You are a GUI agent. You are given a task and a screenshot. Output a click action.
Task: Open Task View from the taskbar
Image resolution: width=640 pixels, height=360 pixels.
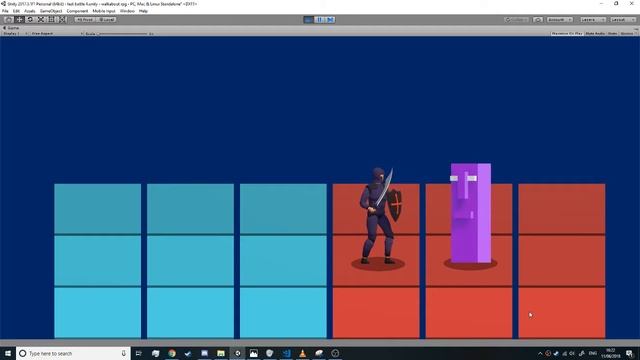(139, 353)
